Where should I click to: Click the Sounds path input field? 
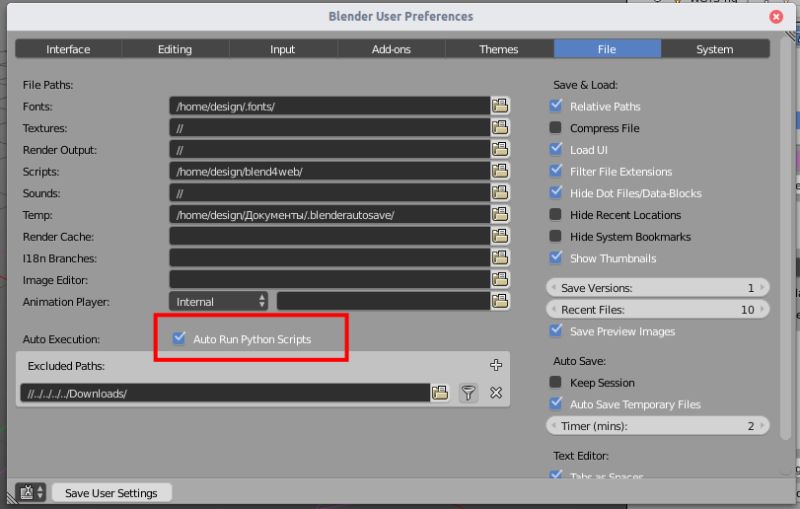pyautogui.click(x=330, y=193)
